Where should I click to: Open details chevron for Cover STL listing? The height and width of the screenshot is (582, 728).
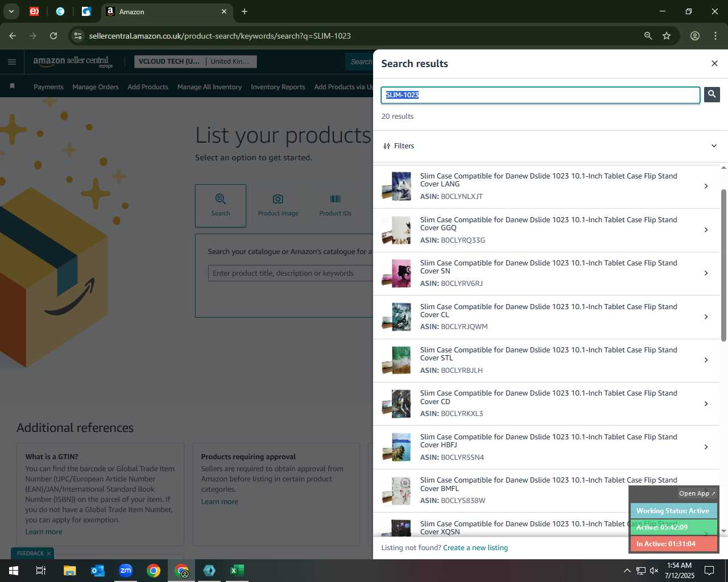point(706,360)
